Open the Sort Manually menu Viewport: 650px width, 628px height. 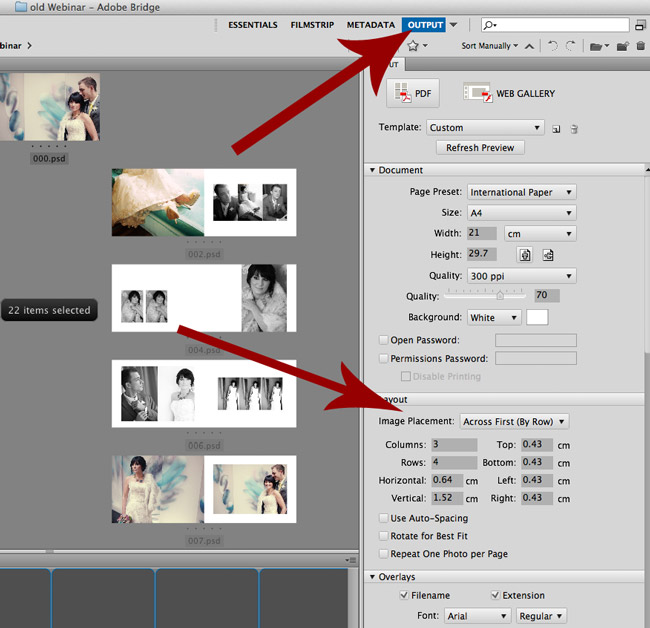coord(490,46)
